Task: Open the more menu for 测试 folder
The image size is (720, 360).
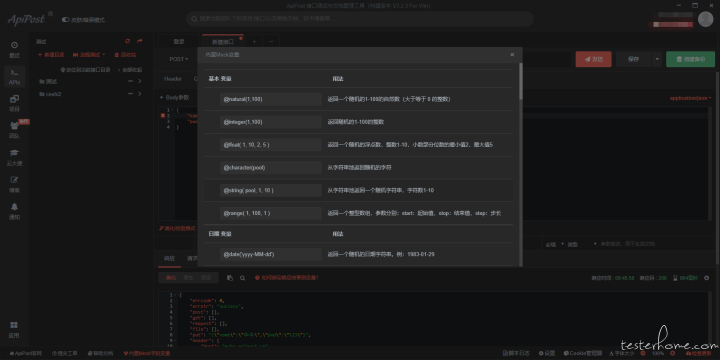Action: (x=130, y=81)
